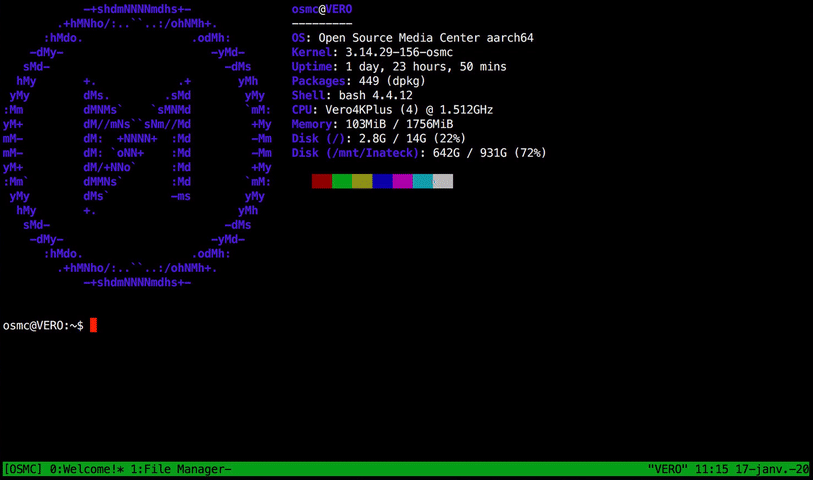Click the red terminal cursor
Screen dimensions: 813x480
tap(93, 325)
